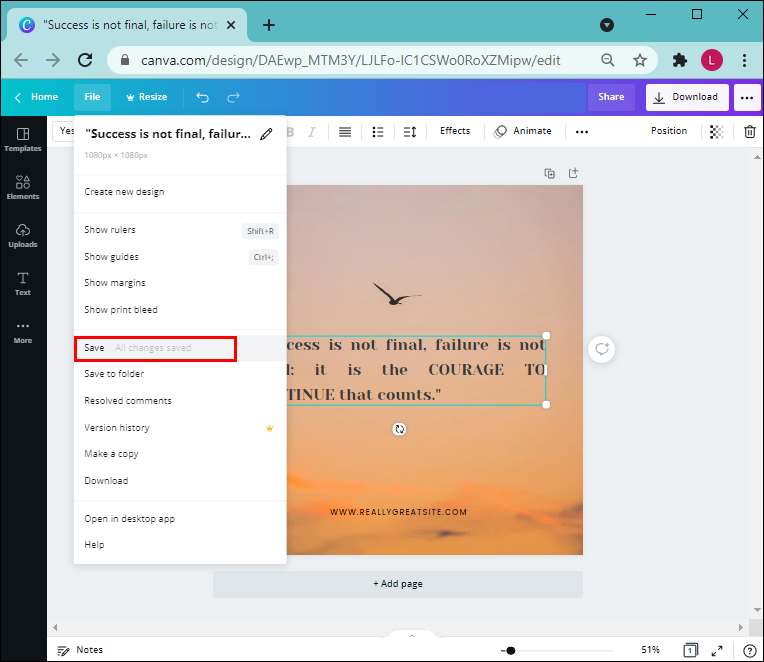764x662 pixels.
Task: Open Chrome profile avatar L
Action: 712,60
